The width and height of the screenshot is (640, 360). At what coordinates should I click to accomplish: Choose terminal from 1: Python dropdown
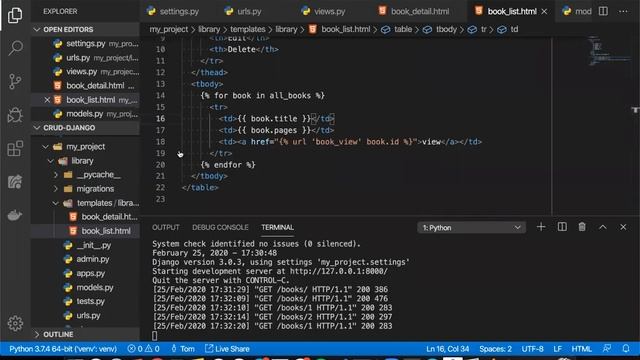[x=471, y=227]
